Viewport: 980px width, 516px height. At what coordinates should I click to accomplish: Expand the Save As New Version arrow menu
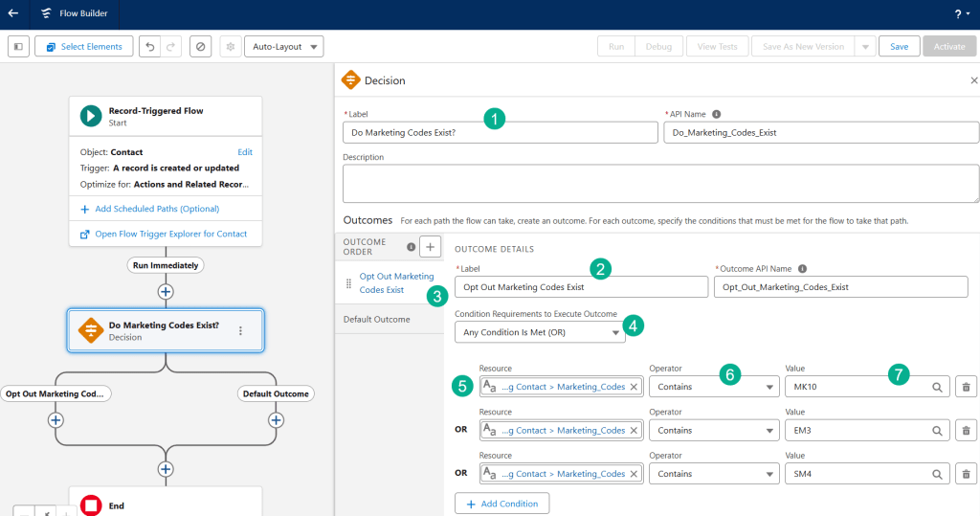(x=865, y=46)
